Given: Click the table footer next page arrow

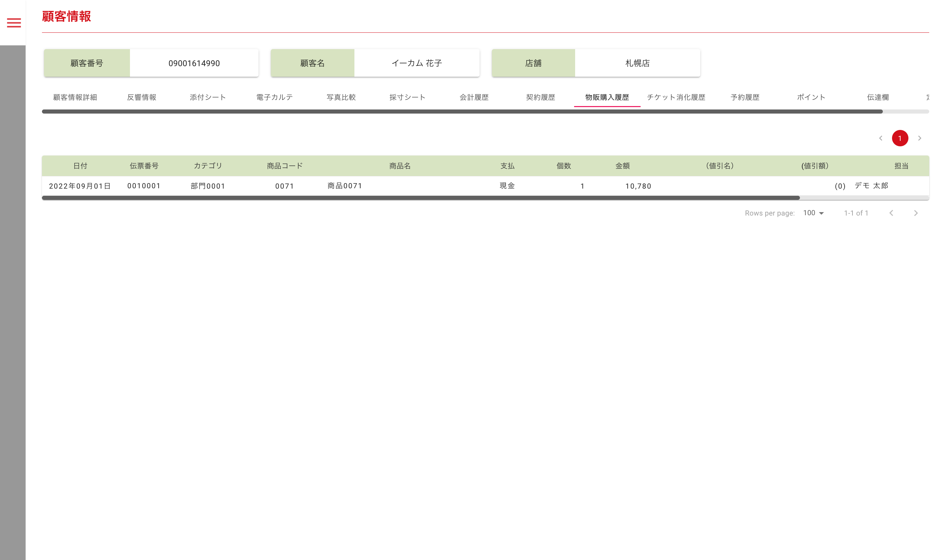Looking at the screenshot, I should pos(916,213).
